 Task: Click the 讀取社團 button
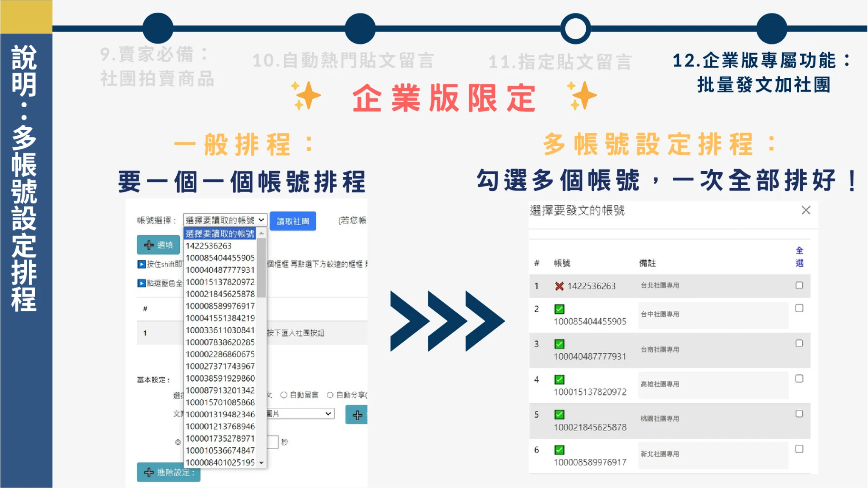[x=292, y=221]
